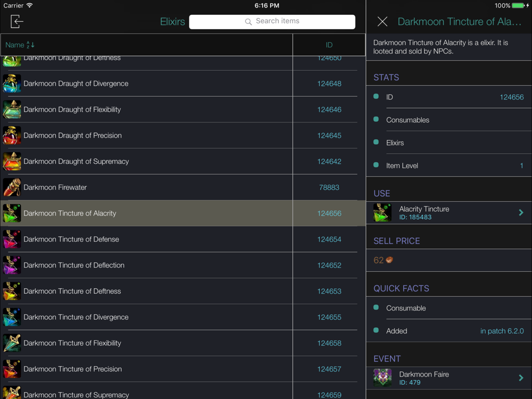Click the ID column header

[329, 45]
